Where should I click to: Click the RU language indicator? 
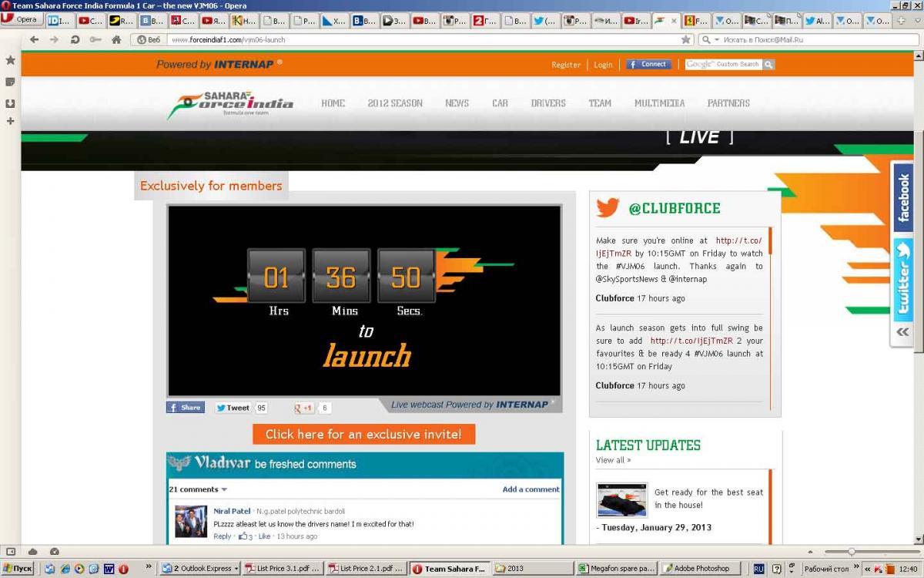(759, 569)
